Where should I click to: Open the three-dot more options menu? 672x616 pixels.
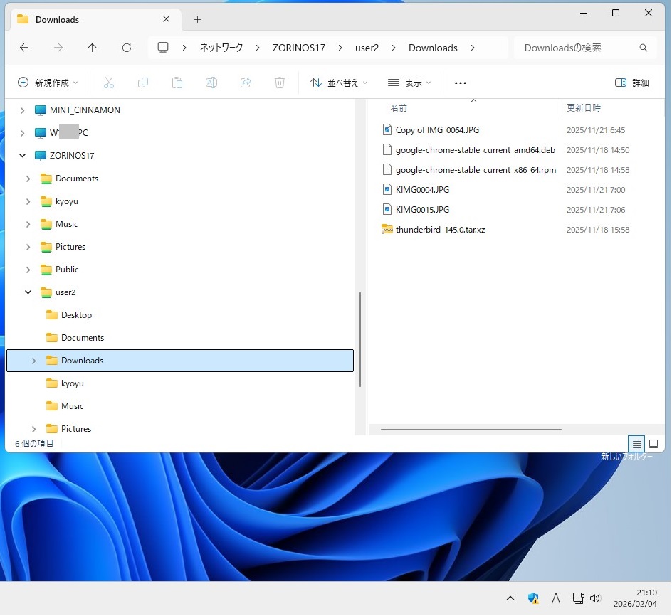click(461, 83)
